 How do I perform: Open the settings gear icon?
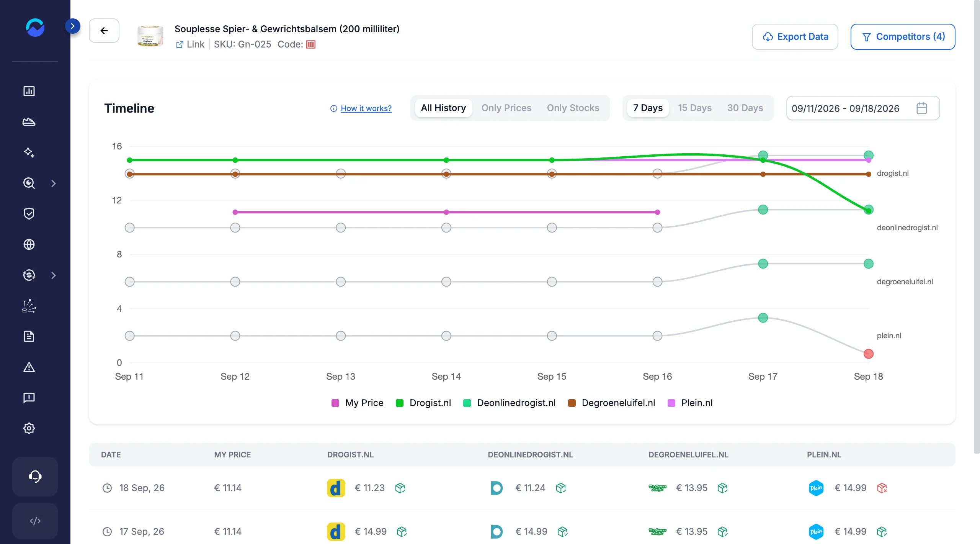(29, 428)
